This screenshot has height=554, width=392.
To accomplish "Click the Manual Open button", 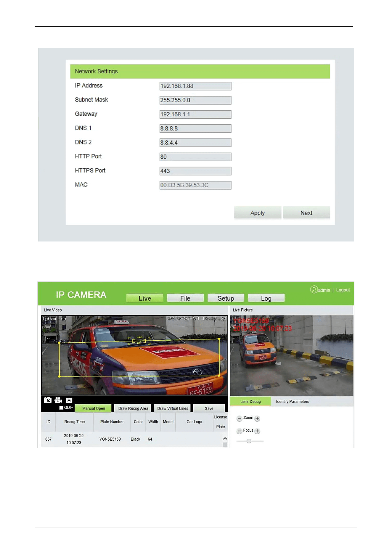I will point(94,408).
